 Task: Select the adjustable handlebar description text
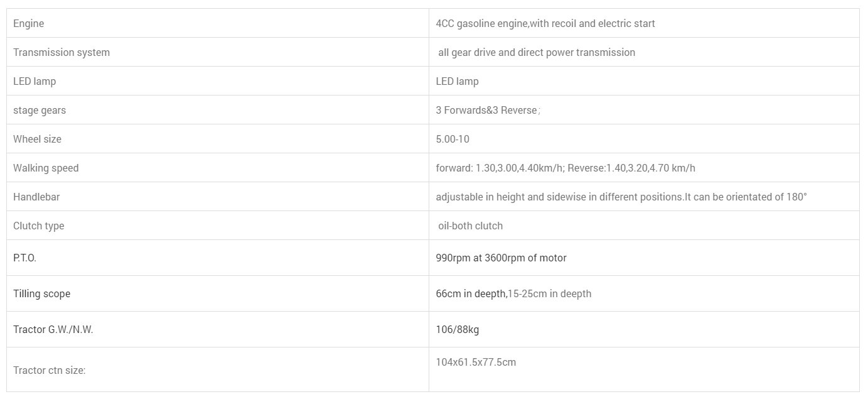tap(621, 197)
